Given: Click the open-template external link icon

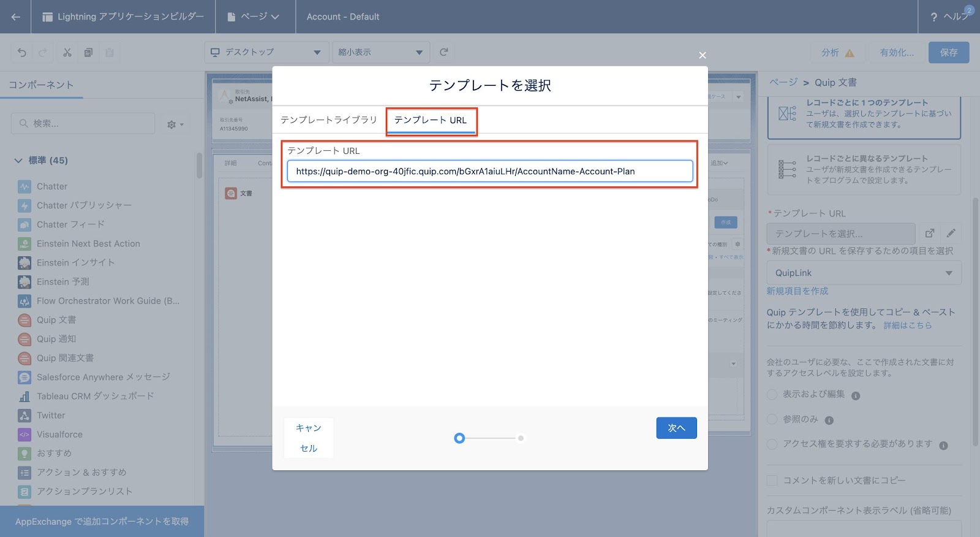Looking at the screenshot, I should (x=930, y=233).
